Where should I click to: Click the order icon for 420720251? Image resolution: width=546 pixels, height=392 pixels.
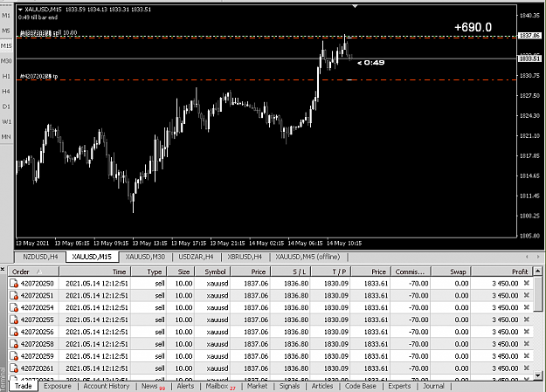(x=14, y=296)
